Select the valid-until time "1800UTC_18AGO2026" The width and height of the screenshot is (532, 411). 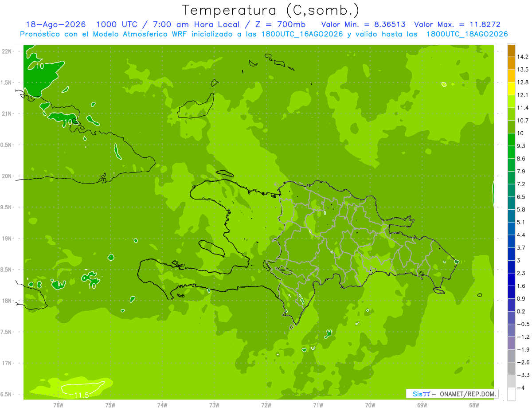(x=467, y=34)
